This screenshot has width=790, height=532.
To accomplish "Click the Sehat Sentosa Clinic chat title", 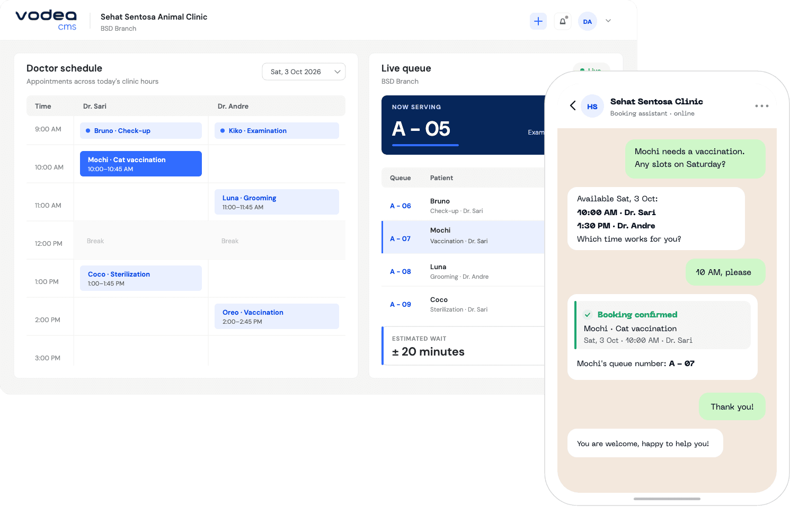I will coord(656,101).
